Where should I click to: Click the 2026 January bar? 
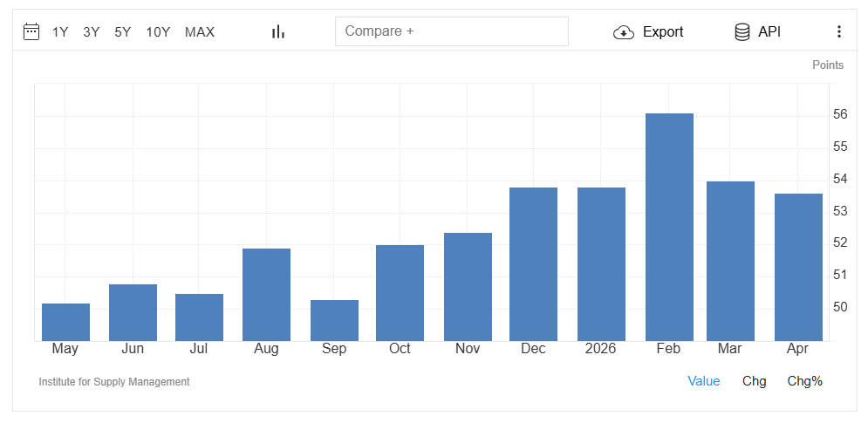pyautogui.click(x=601, y=264)
